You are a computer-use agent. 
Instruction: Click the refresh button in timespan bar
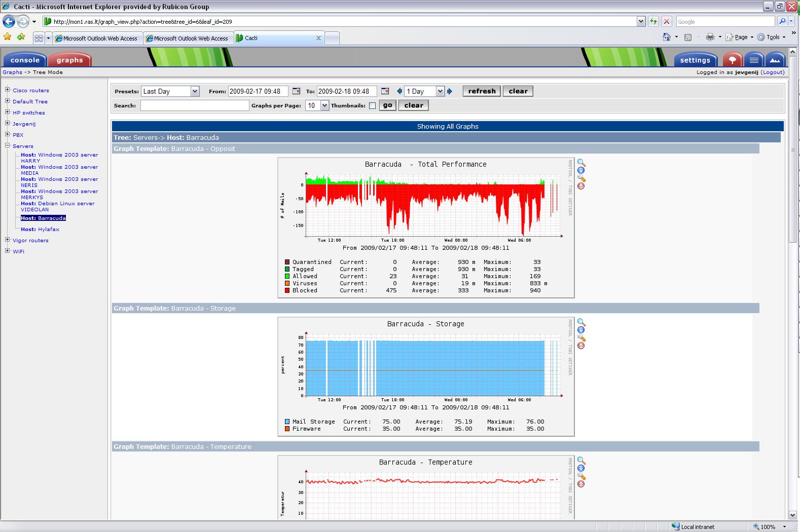pos(482,91)
